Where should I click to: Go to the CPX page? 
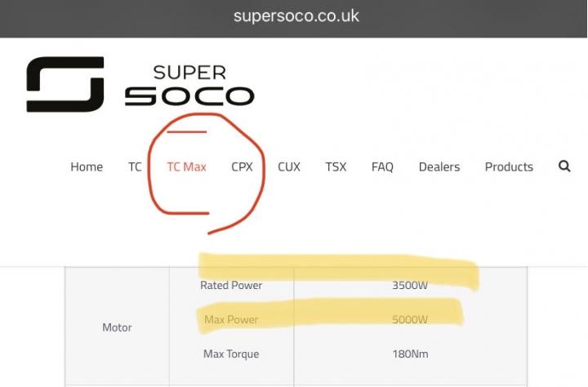point(242,167)
